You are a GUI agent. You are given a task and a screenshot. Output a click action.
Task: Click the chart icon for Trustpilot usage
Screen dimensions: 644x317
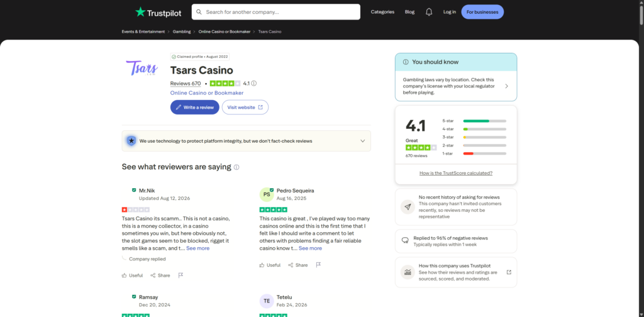(408, 272)
